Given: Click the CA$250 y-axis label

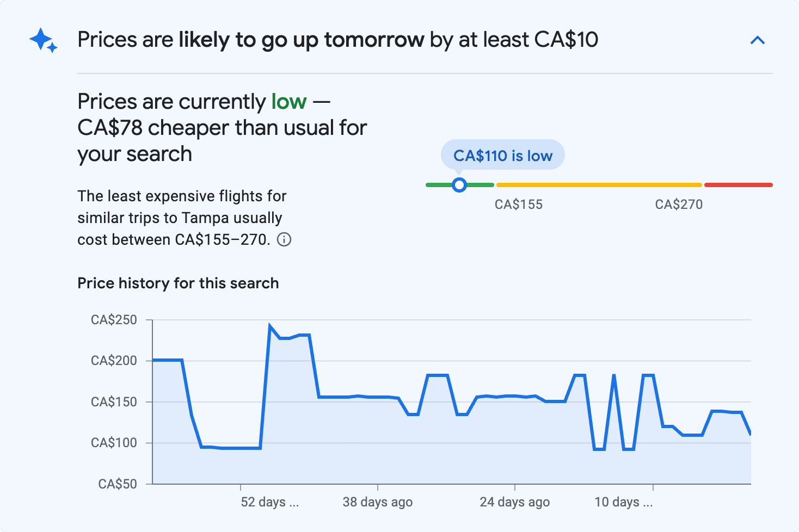Looking at the screenshot, I should [x=114, y=320].
